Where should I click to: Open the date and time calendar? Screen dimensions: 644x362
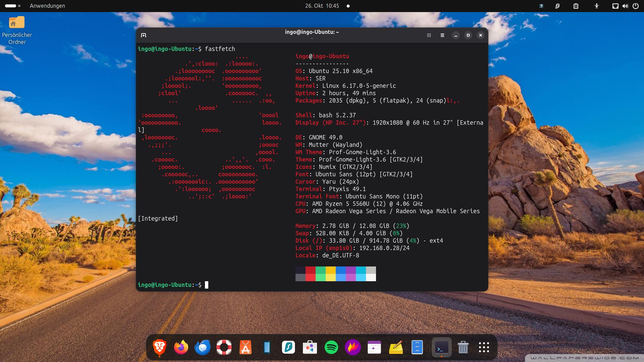pos(322,6)
